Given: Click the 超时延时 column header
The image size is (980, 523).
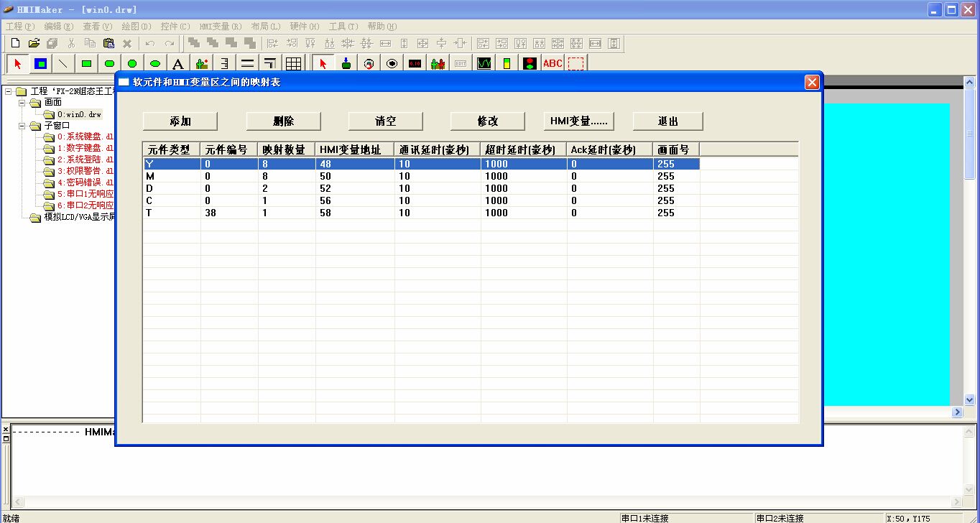Looking at the screenshot, I should [523, 149].
